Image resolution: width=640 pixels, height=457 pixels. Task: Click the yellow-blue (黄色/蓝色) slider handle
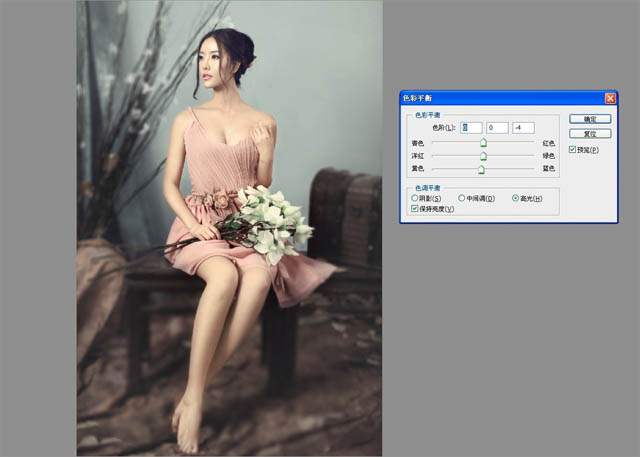point(481,170)
